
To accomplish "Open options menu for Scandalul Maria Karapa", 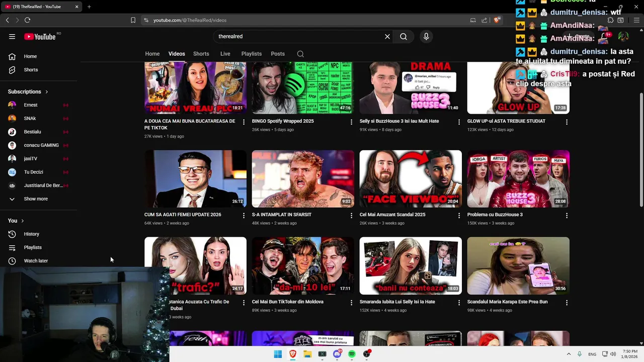I will (567, 303).
